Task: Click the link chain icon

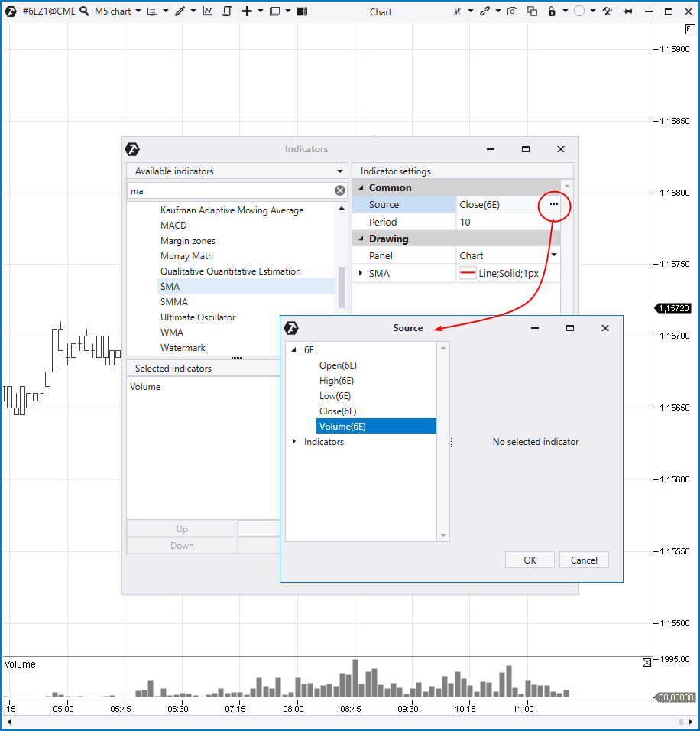Action: click(484, 11)
